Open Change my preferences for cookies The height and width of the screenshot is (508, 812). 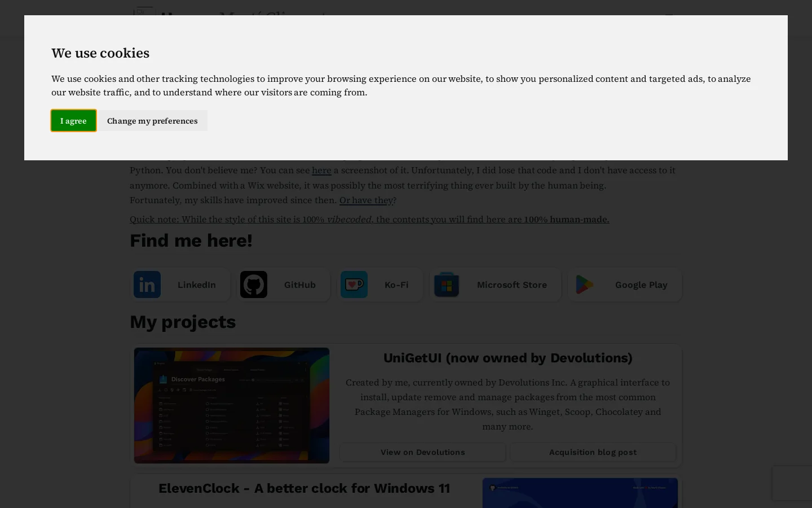(152, 121)
